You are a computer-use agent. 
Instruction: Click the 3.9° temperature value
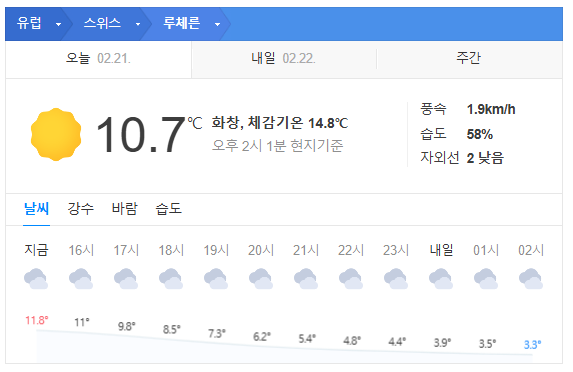442,343
